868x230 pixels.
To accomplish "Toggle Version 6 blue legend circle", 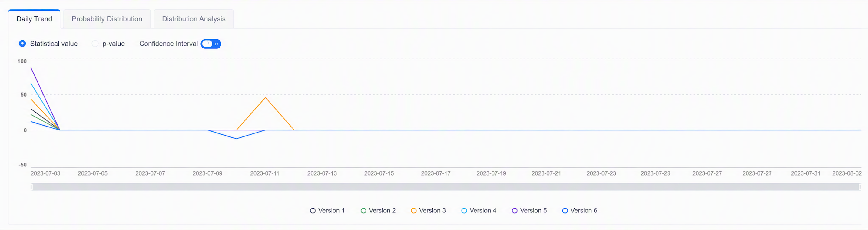I will coord(565,210).
